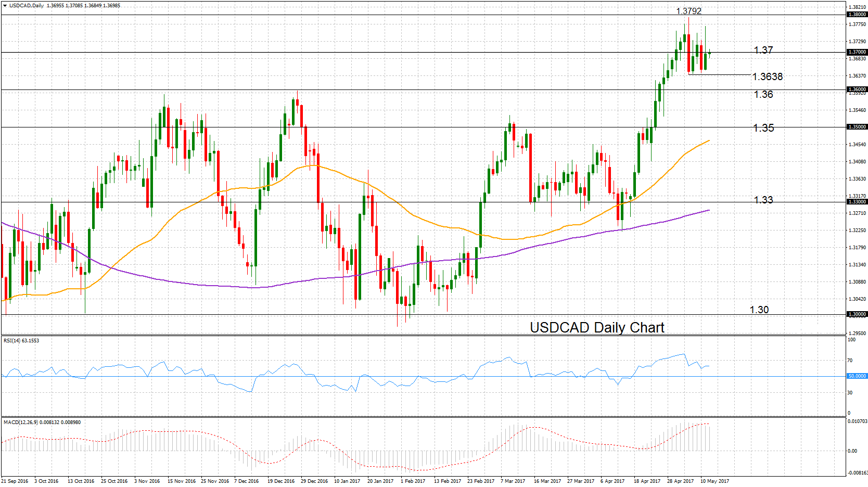Screen dimensions: 868x487
Task: Select the 1.30 level label
Action: point(759,310)
